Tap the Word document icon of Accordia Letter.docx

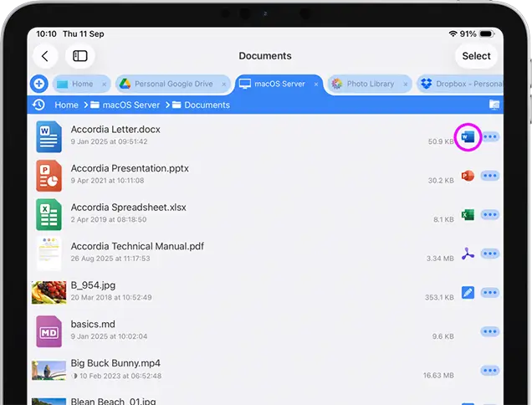click(x=49, y=136)
